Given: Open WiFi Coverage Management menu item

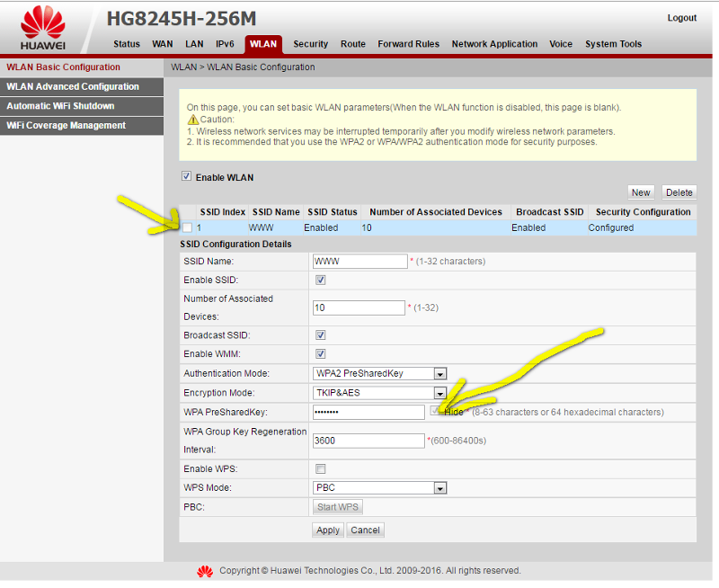Looking at the screenshot, I should coord(82,126).
